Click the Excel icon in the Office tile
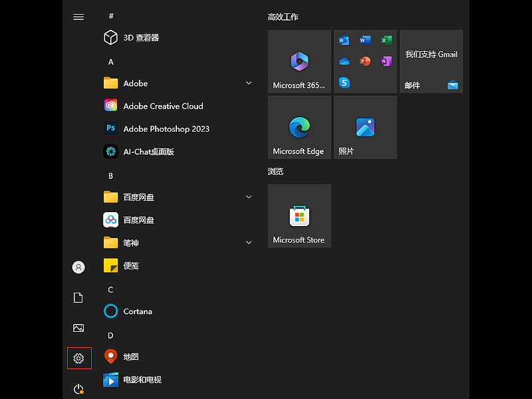 (x=386, y=41)
